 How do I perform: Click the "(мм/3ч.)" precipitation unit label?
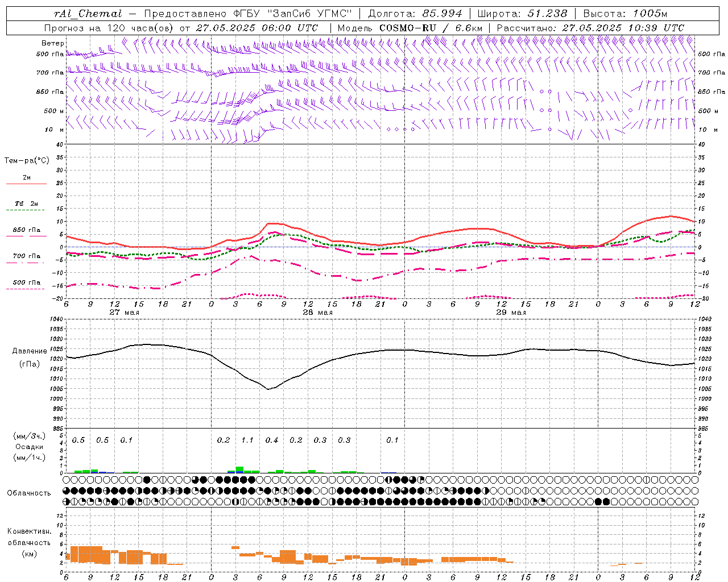[30, 436]
